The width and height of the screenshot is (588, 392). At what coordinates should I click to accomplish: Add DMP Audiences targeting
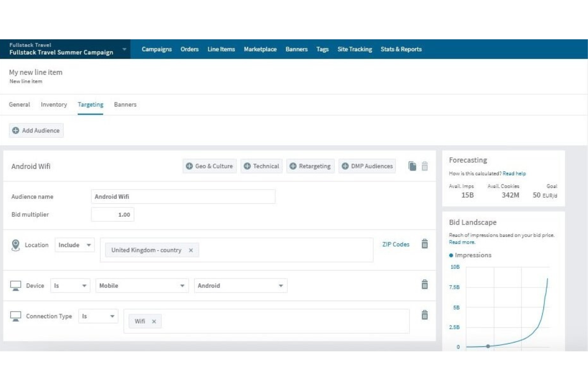pos(367,166)
